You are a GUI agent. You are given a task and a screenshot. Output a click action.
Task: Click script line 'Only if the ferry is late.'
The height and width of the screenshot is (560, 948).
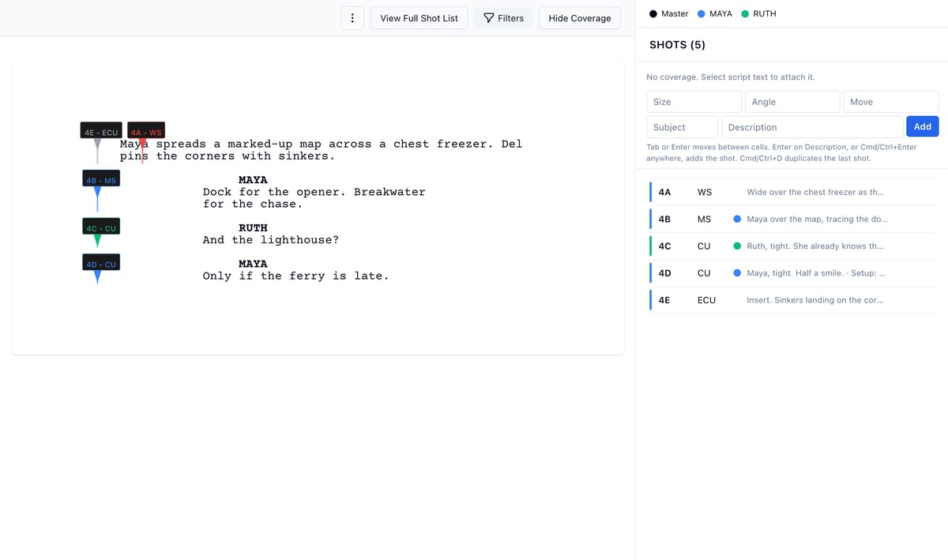[296, 276]
